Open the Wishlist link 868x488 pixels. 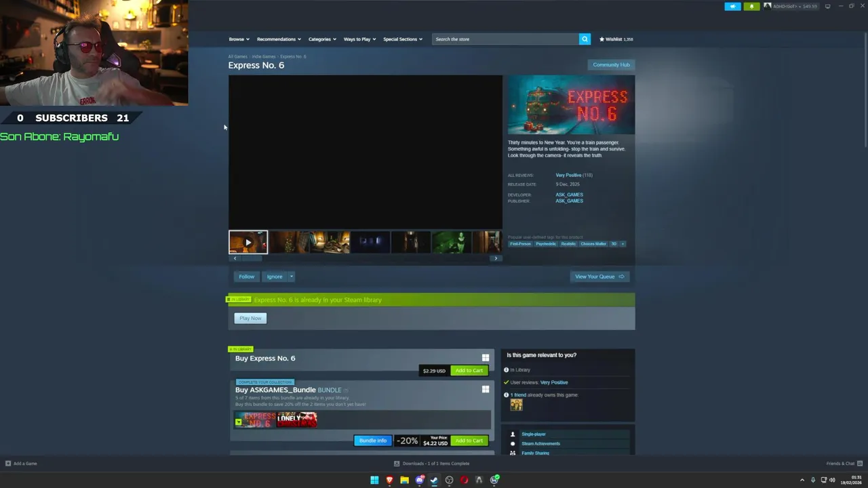[616, 39]
